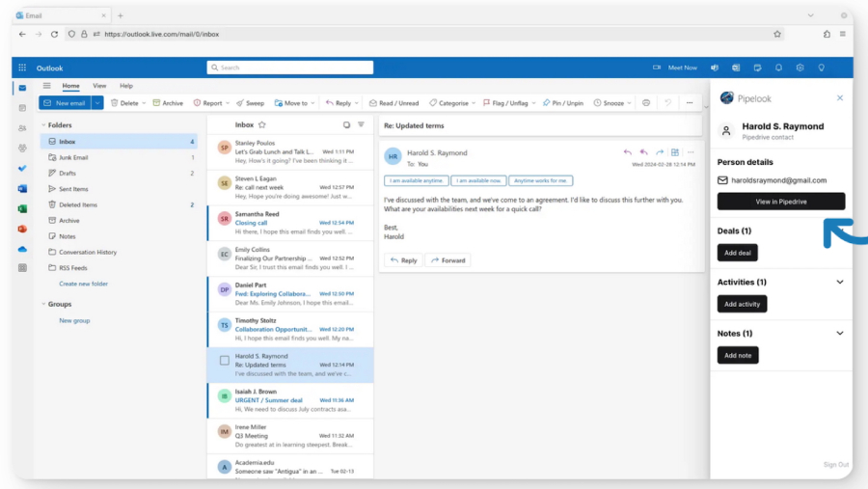The width and height of the screenshot is (868, 489).
Task: Open the New email dropdown arrow
Action: (97, 103)
